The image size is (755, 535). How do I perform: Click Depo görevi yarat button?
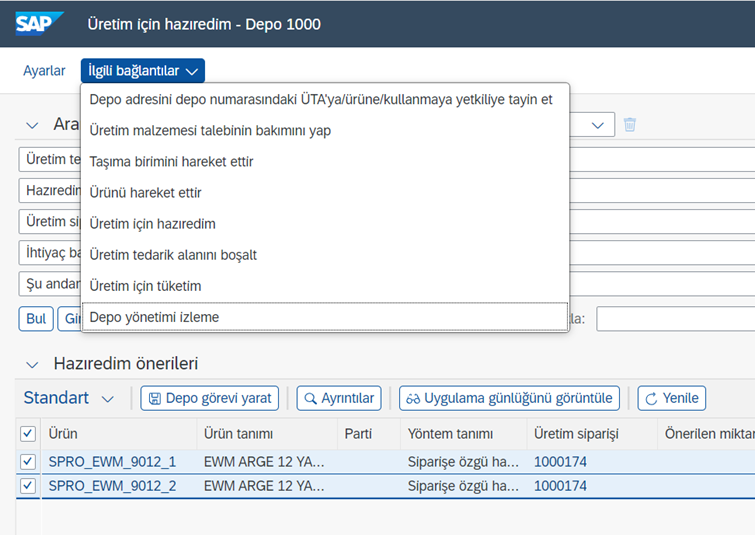point(209,398)
